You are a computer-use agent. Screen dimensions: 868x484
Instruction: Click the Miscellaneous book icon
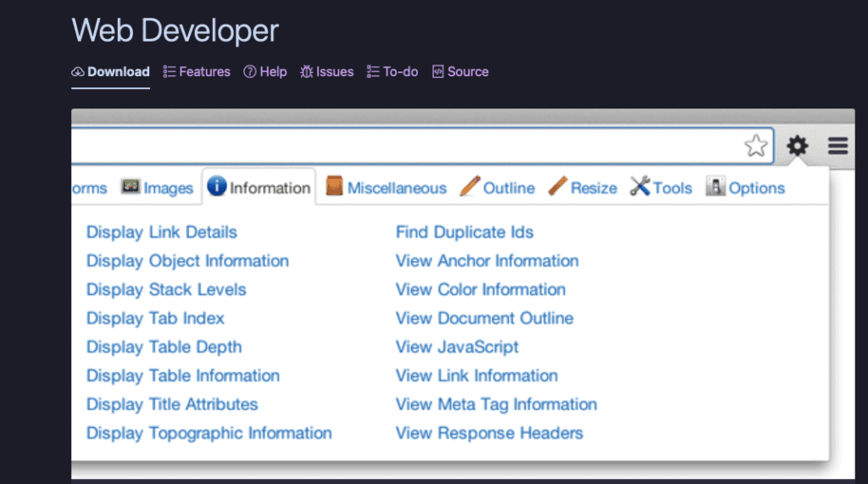point(335,186)
